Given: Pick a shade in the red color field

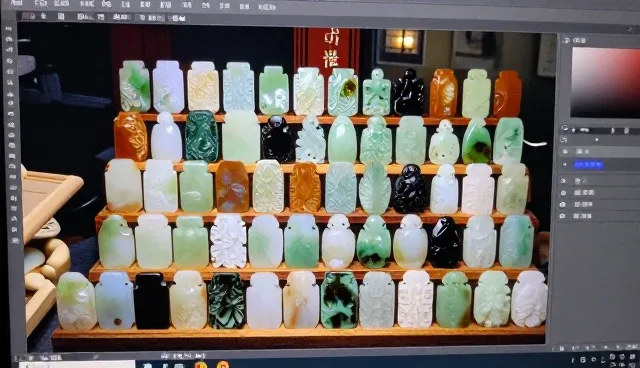Looking at the screenshot, I should point(605,83).
